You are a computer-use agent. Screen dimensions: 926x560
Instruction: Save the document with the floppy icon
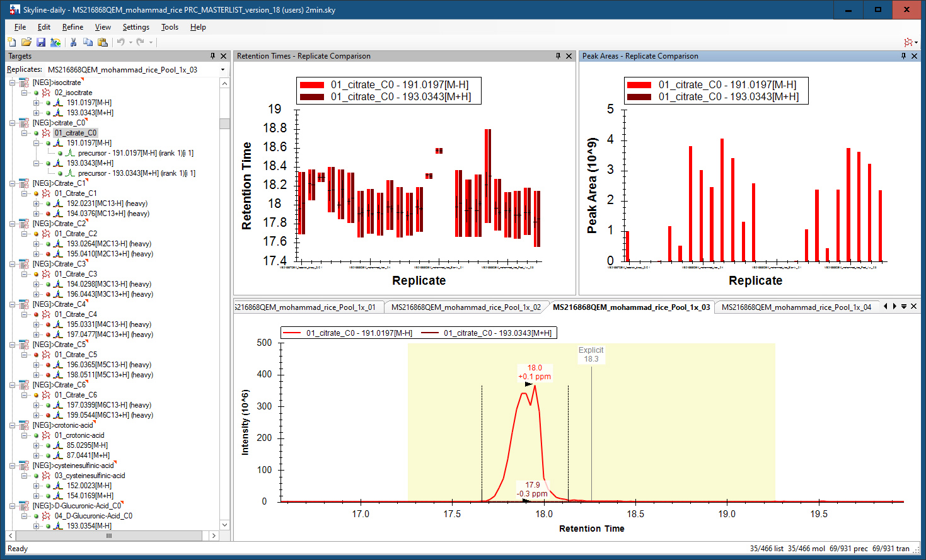tap(41, 42)
